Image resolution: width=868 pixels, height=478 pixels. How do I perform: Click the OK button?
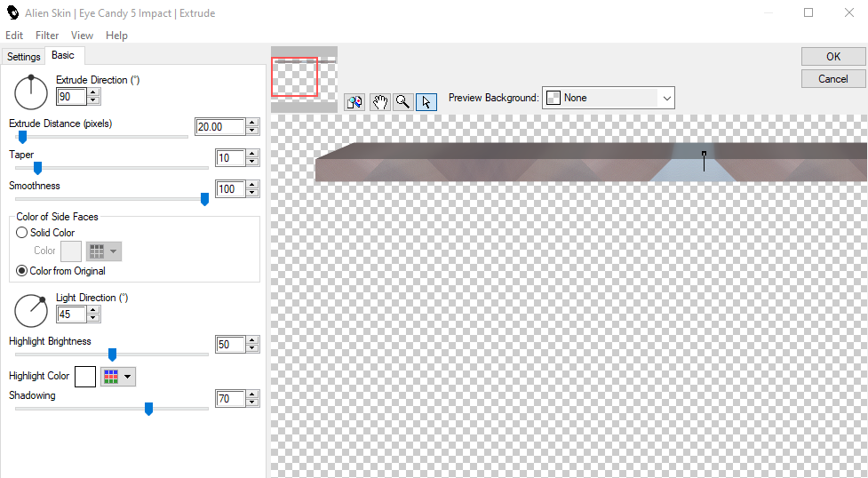833,57
